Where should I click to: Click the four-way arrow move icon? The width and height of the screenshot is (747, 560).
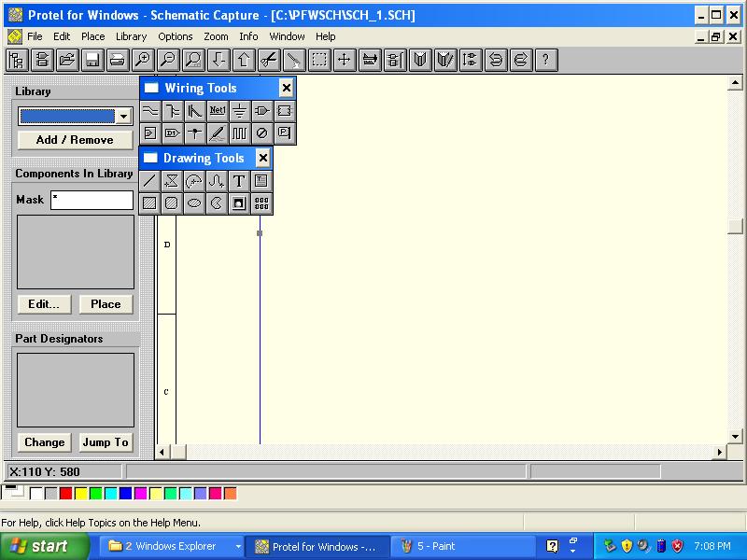coord(345,60)
